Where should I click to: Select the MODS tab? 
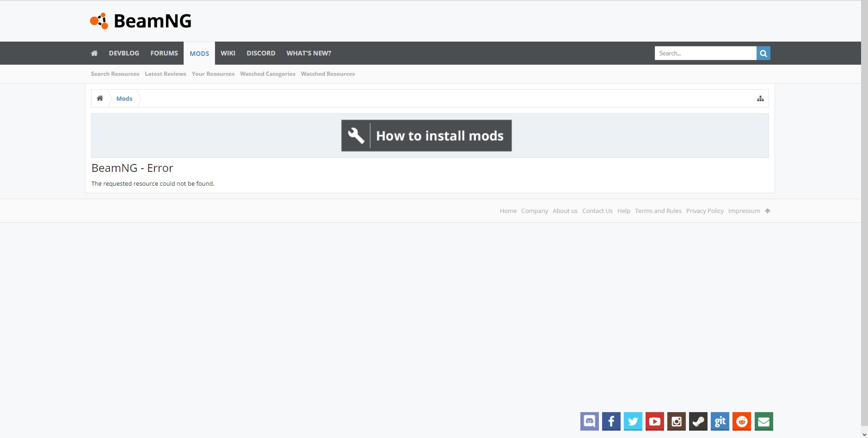(199, 53)
